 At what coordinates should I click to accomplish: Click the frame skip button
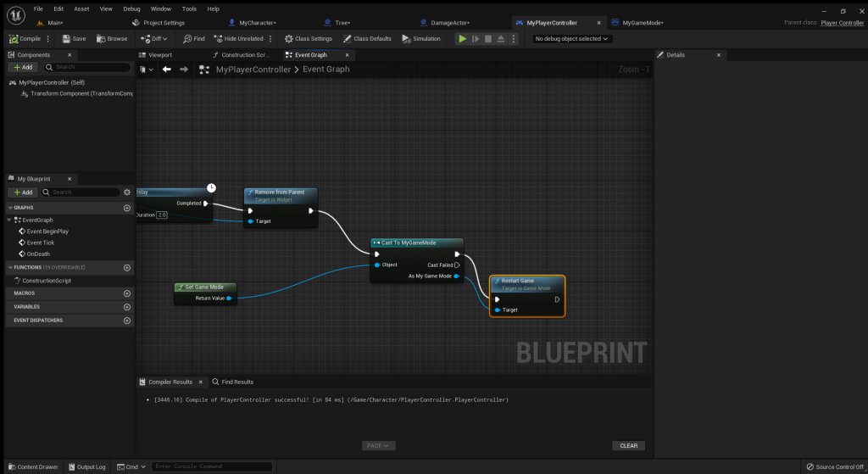[x=476, y=39]
